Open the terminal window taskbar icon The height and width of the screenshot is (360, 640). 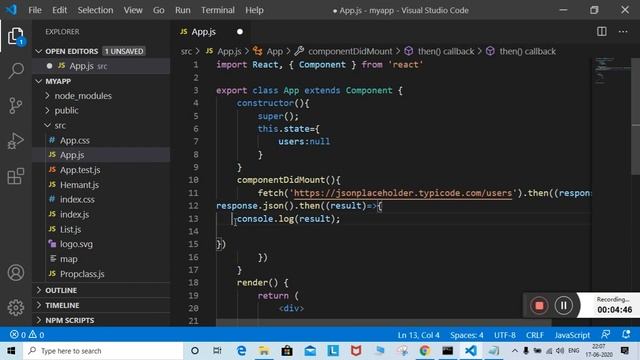pyautogui.click(x=448, y=351)
